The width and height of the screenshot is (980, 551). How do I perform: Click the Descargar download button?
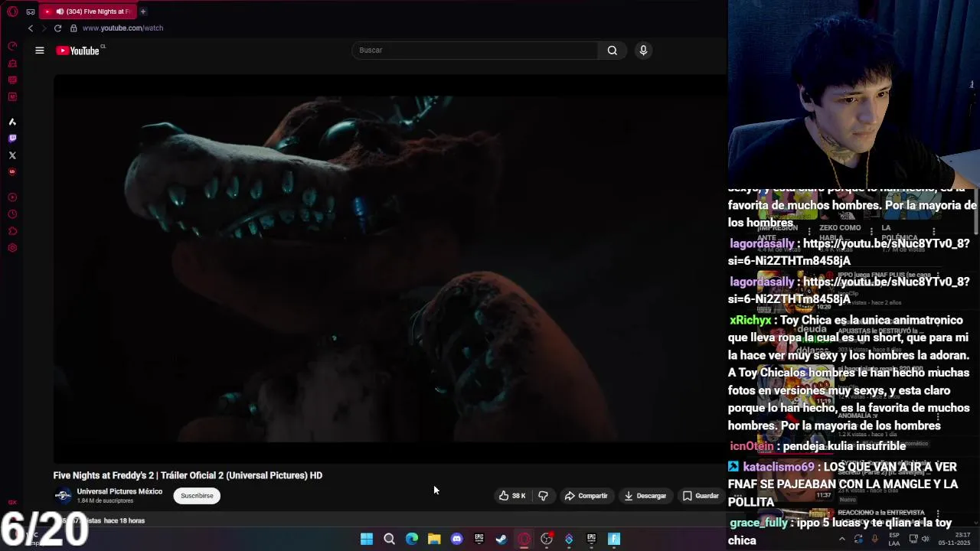(x=645, y=496)
